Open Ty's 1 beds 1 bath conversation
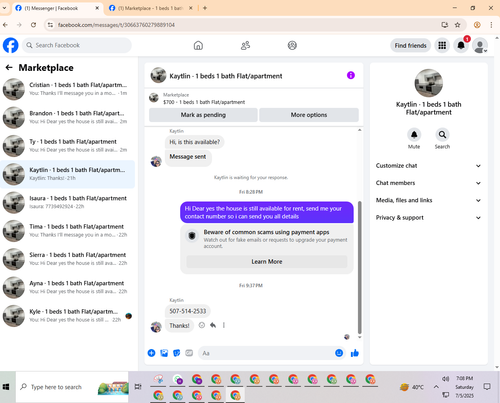This screenshot has width=500, height=403. [68, 146]
